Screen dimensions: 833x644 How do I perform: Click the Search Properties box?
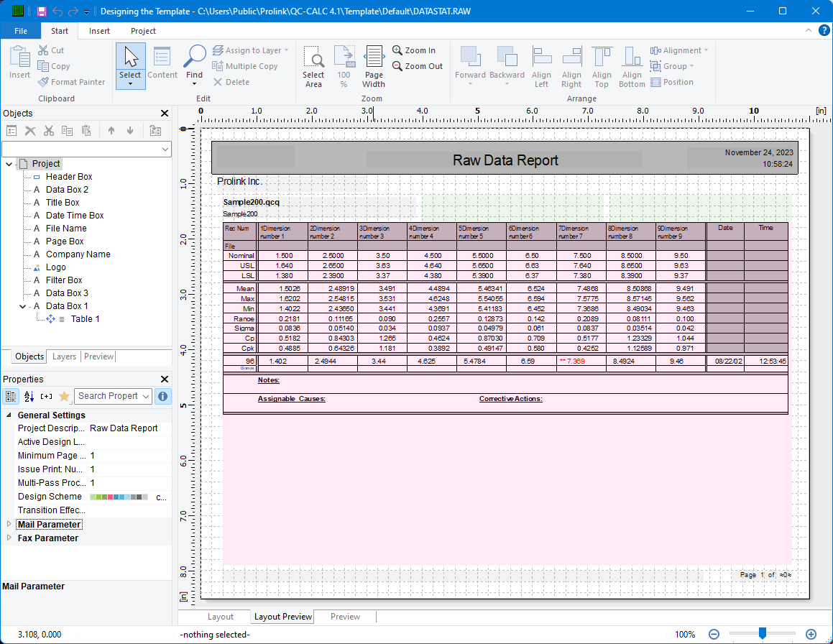coord(113,396)
